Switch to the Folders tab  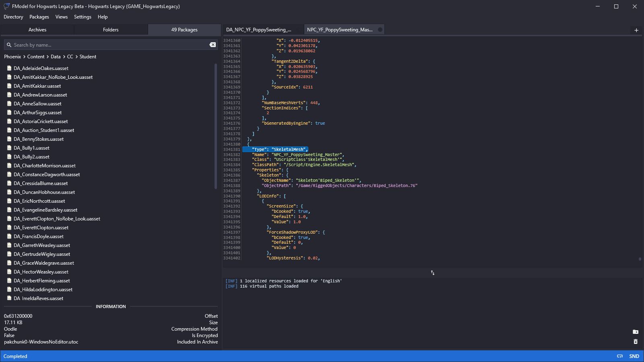pyautogui.click(x=111, y=30)
